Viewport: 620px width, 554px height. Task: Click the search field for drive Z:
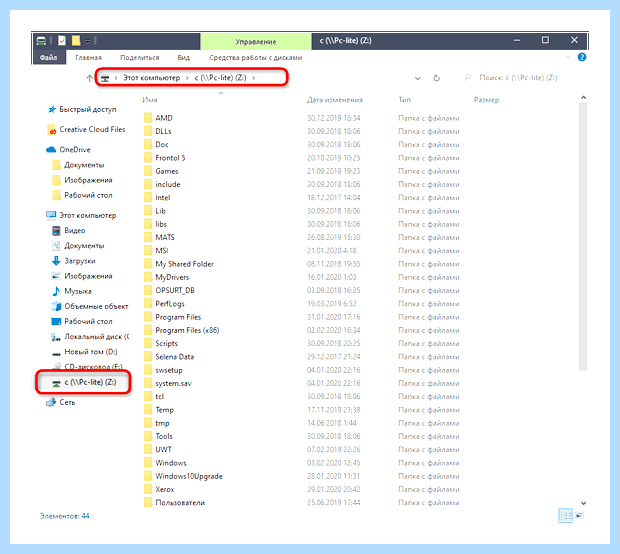tap(518, 78)
